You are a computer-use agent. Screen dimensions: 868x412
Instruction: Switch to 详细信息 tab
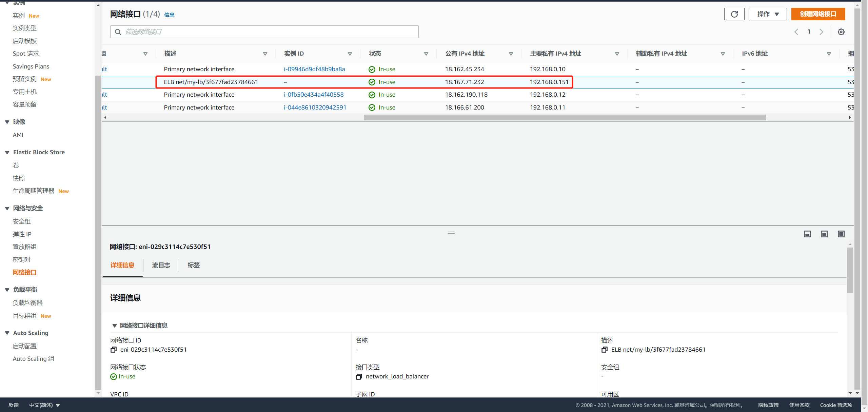tap(122, 265)
